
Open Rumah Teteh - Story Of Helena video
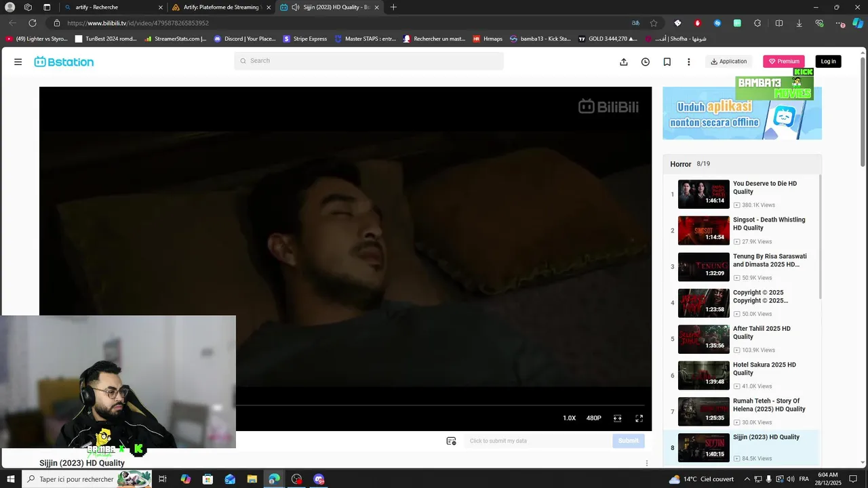coord(769,405)
